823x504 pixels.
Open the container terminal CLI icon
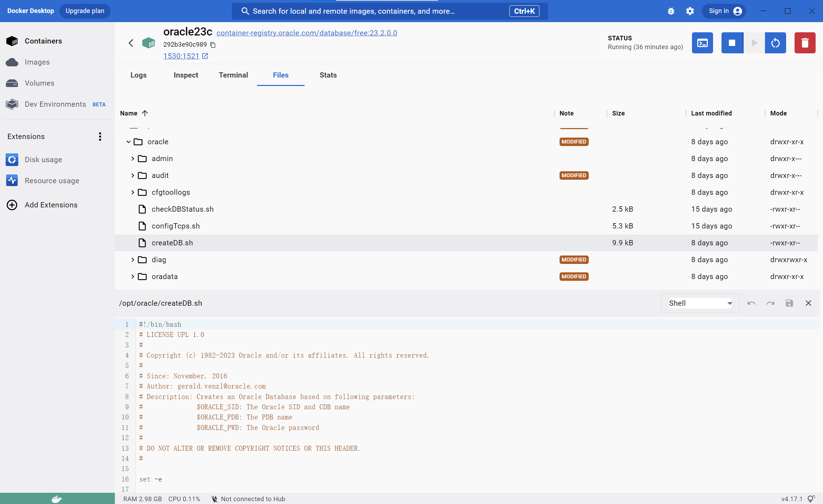702,43
